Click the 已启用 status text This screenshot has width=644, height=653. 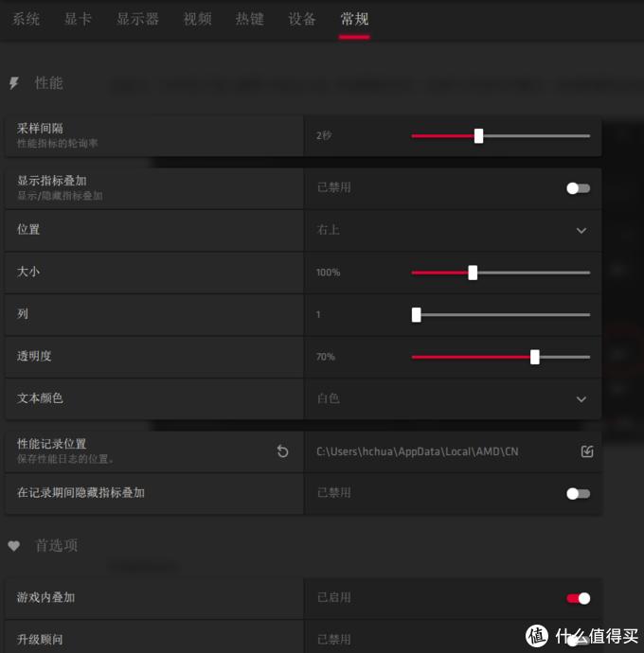334,597
